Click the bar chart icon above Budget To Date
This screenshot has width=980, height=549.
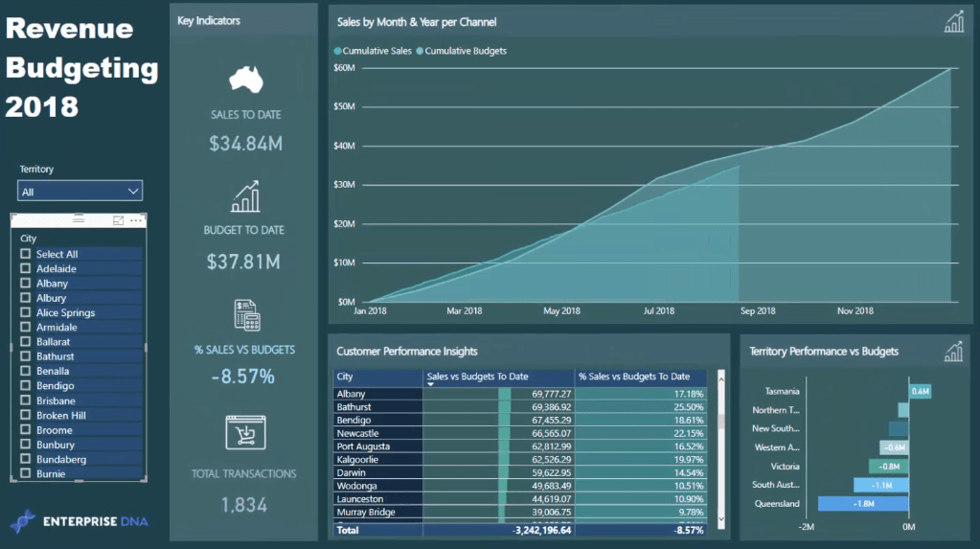245,196
